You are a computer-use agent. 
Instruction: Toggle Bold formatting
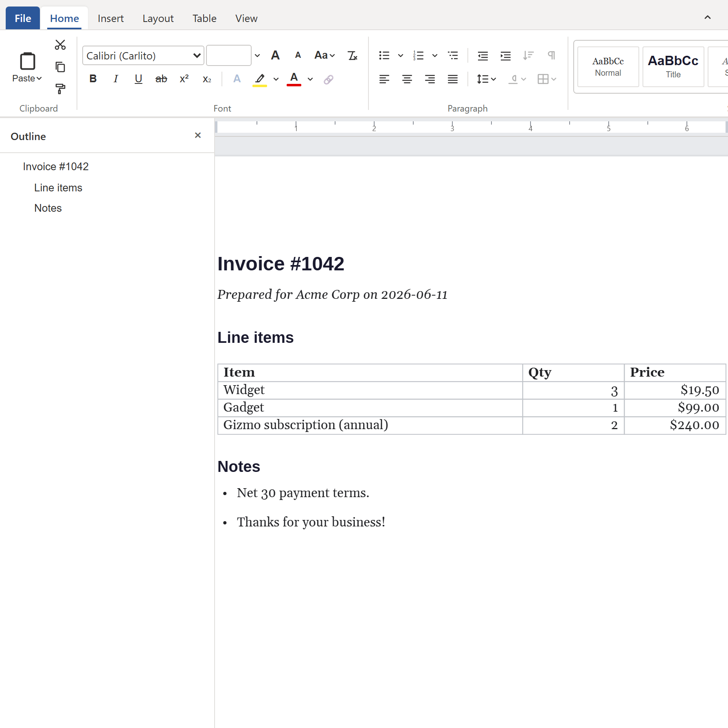pos(93,79)
